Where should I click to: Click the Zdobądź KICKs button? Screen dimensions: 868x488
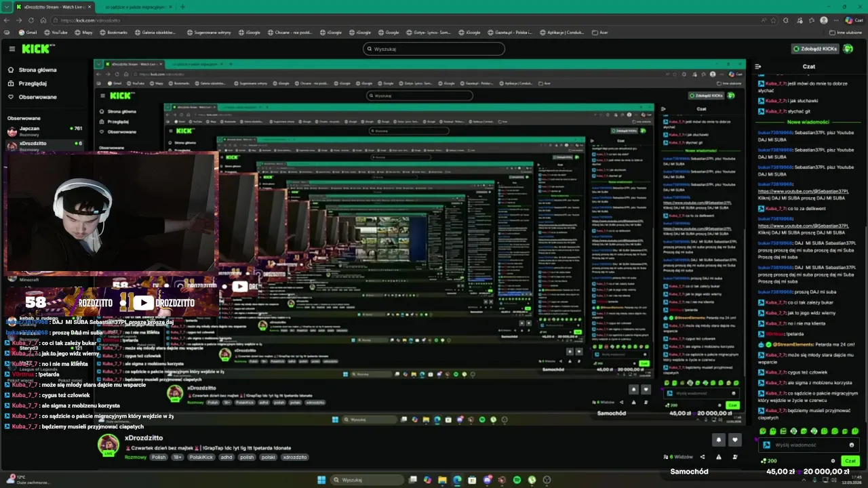pos(815,49)
